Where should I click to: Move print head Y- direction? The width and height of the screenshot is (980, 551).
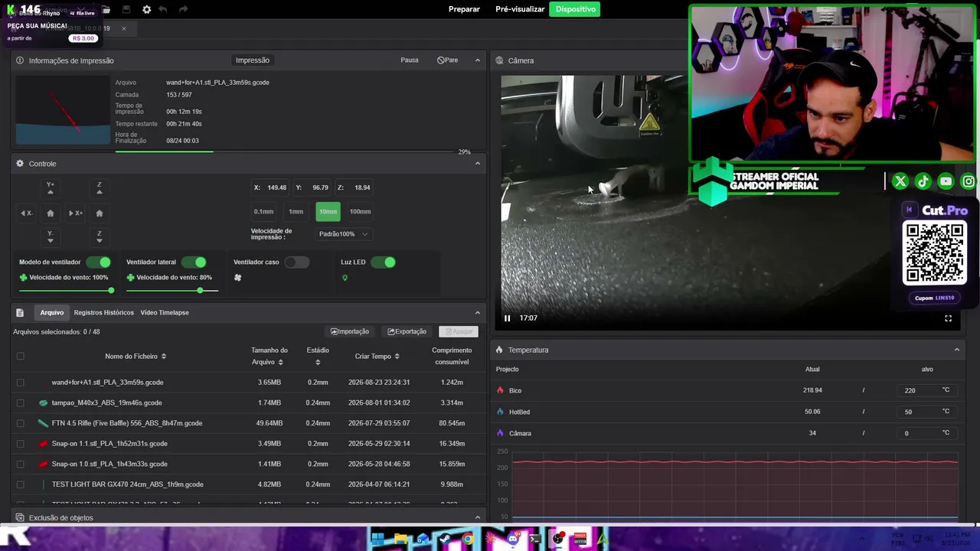tap(51, 236)
